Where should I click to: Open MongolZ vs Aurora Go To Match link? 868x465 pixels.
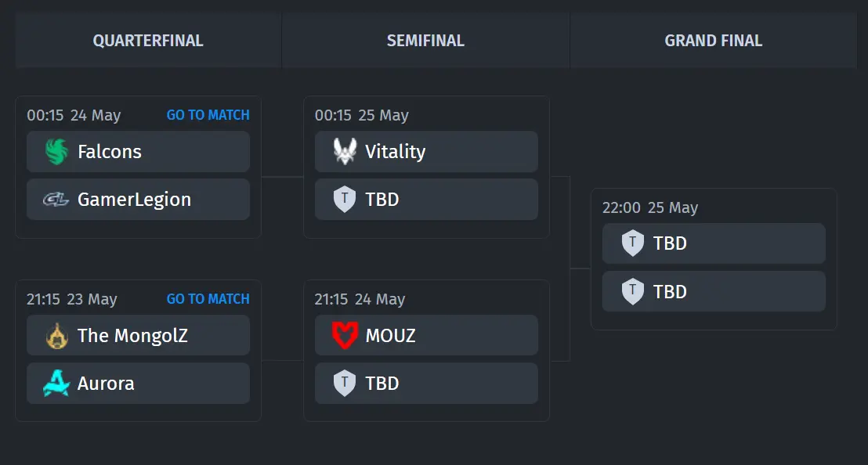tap(208, 299)
